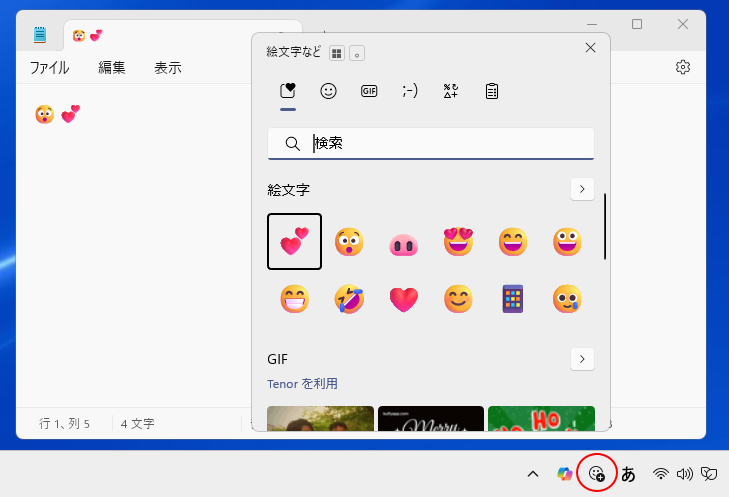Open the symbols tab
Viewport: 729px width, 497px height.
(451, 91)
